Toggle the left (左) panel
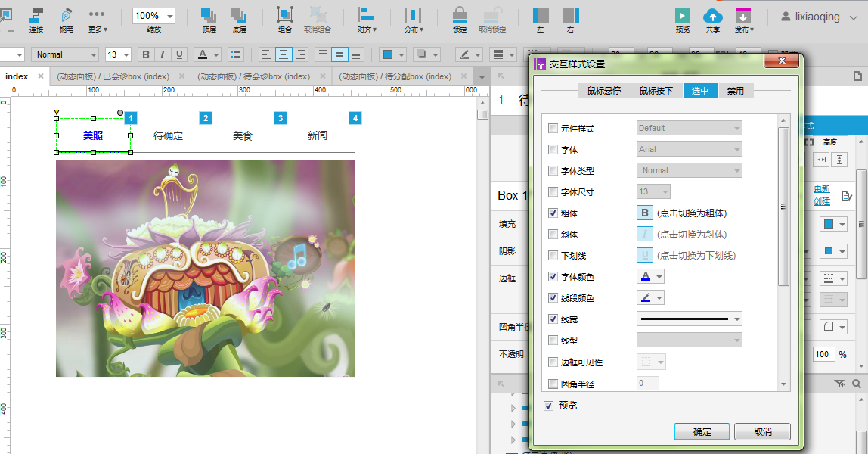The height and width of the screenshot is (454, 868). click(541, 20)
